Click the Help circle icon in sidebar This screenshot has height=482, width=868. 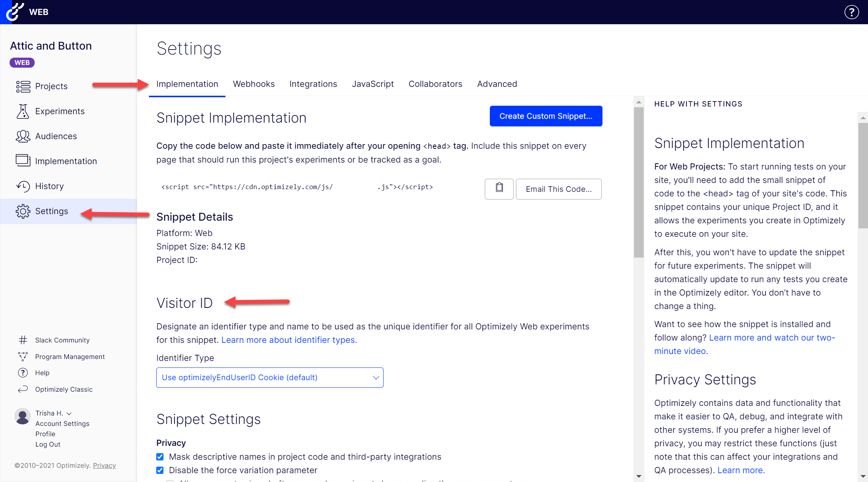(x=23, y=373)
